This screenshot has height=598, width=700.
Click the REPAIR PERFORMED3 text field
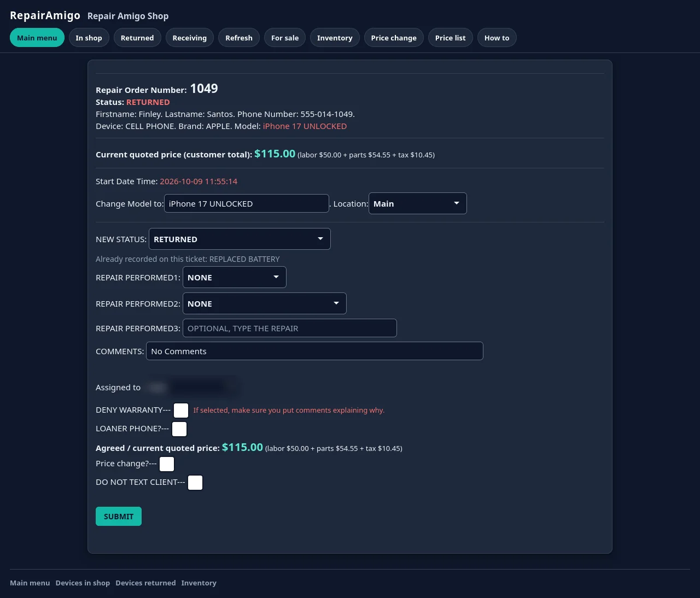289,328
